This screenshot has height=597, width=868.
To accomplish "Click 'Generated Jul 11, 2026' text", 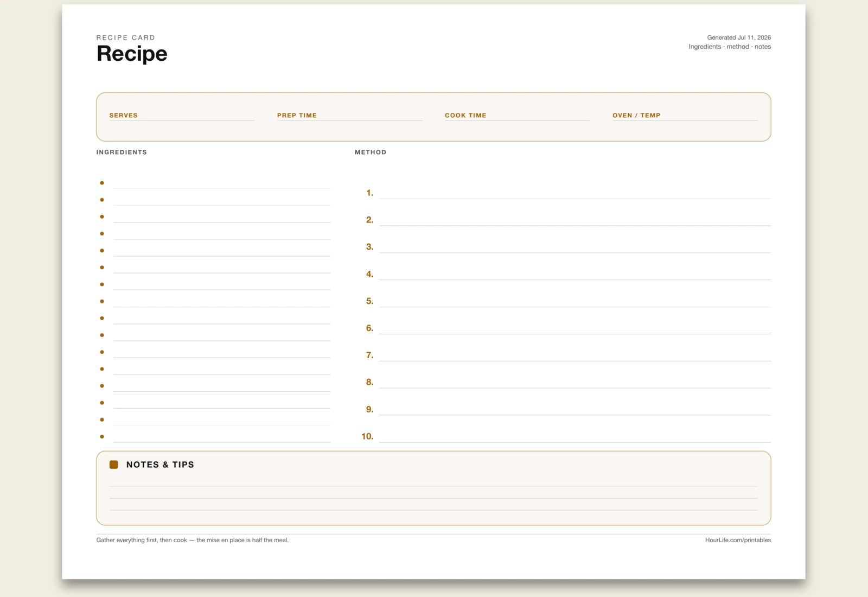I will pyautogui.click(x=739, y=37).
